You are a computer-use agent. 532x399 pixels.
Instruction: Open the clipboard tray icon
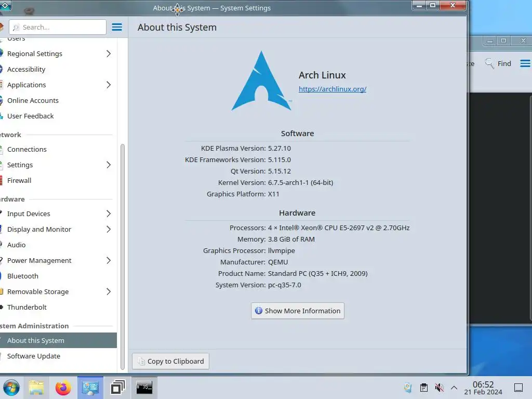[423, 388]
